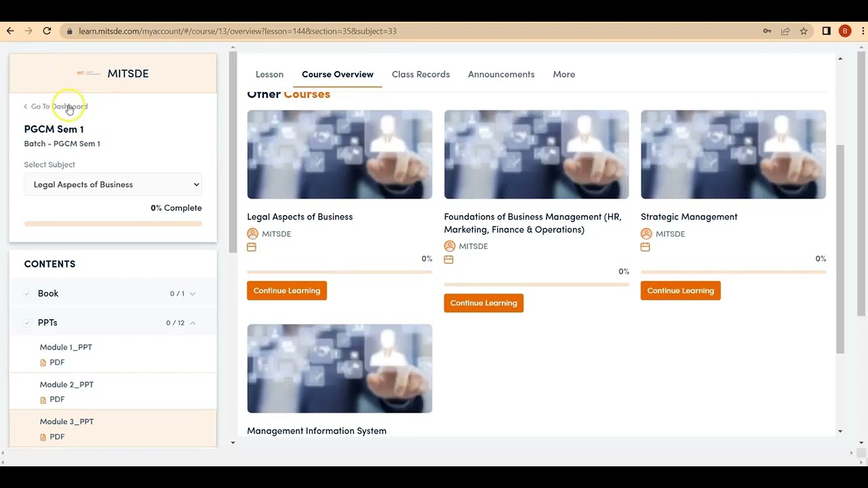Click instructor avatar icon for Strategic Management
868x488 pixels.
pos(646,234)
